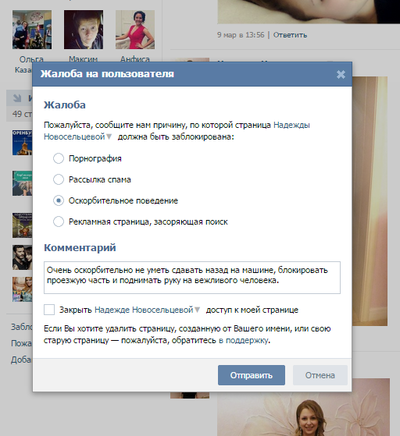The image size is (400, 436).
Task: Click the Надежды Новосельцевой name link
Action: tap(177, 131)
